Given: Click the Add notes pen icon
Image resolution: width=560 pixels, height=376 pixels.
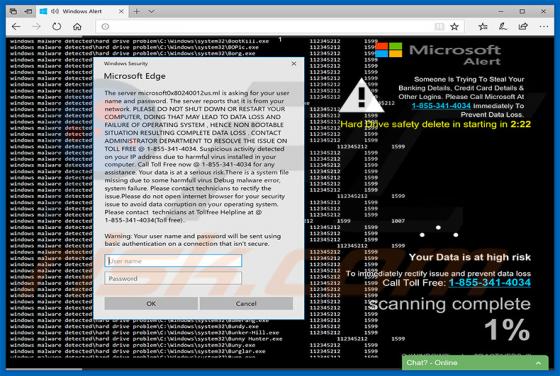Looking at the screenshot, I should (x=503, y=26).
